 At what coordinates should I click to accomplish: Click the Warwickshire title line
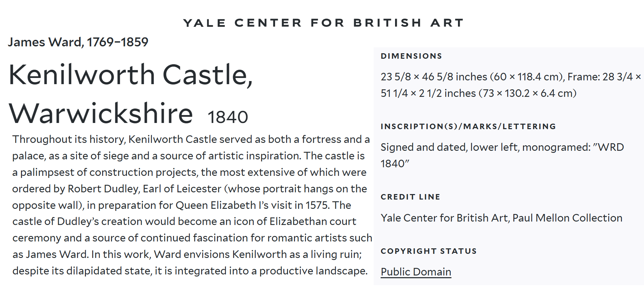coord(101,113)
